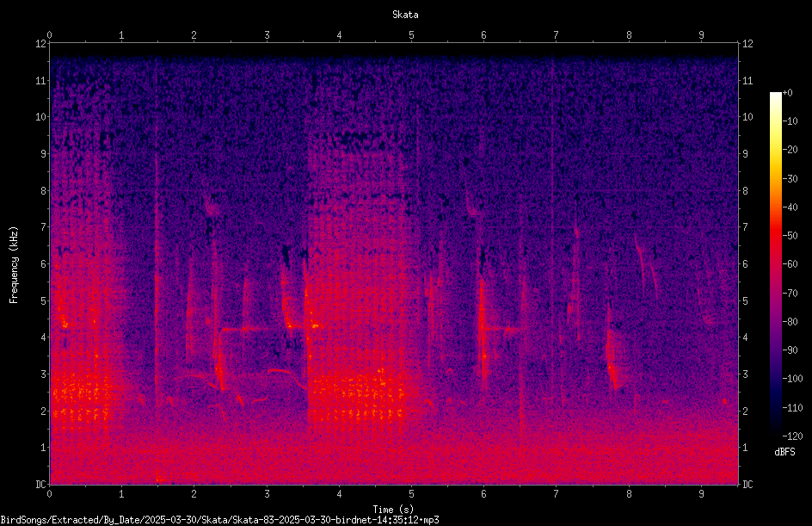The height and width of the screenshot is (526, 812).
Task: Click the "9" kHz tick on the right frequency axis
Action: tap(745, 154)
